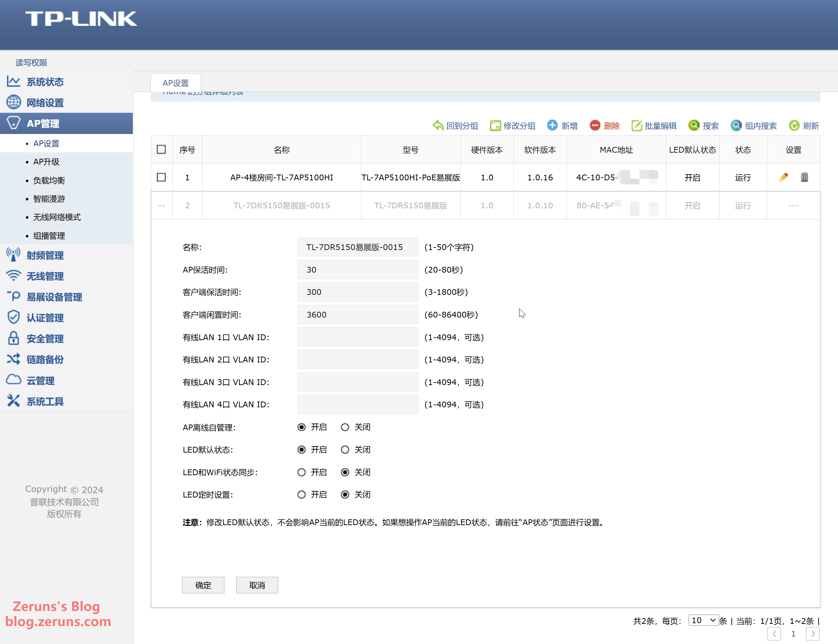Set LED和WiFi状态同步 to 开启

(x=302, y=472)
